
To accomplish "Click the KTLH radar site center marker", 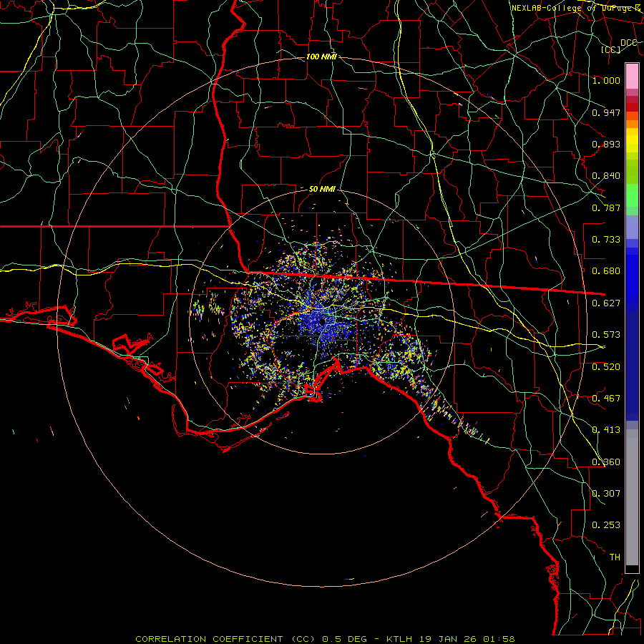I will tap(323, 321).
